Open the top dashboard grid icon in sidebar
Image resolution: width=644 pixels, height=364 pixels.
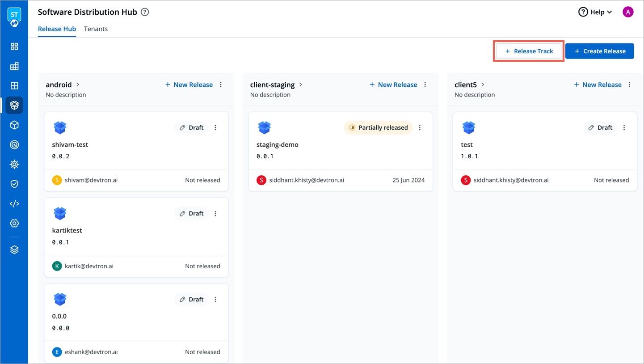pos(14,47)
